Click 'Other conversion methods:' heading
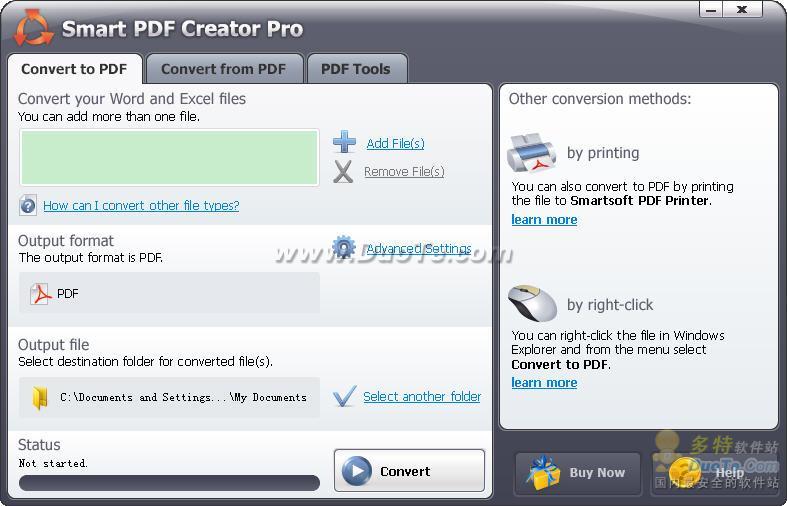787x506 pixels. (x=600, y=99)
